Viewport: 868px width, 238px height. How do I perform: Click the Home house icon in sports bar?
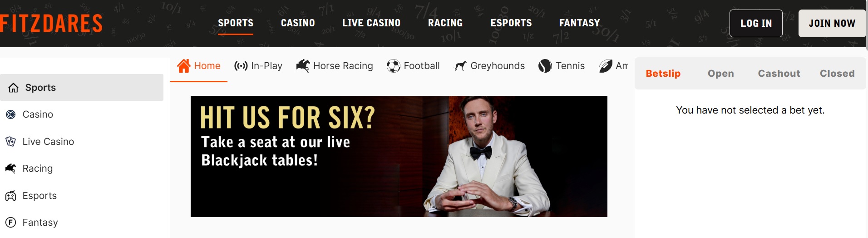(184, 66)
